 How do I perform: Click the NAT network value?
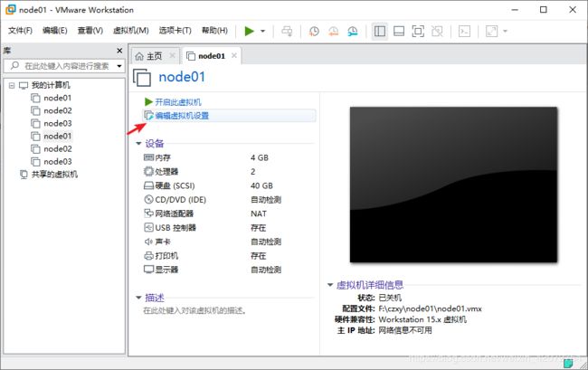(259, 213)
